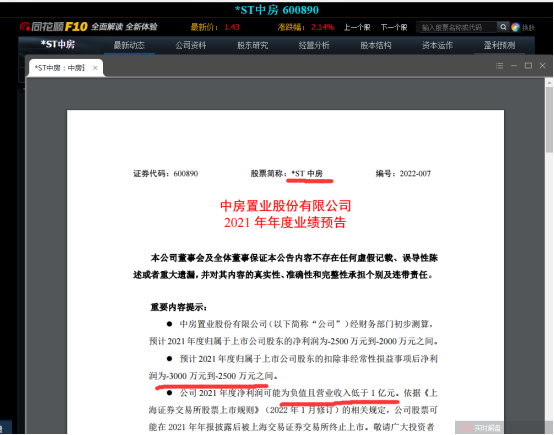Close the *ST中房 document tab

[95, 68]
